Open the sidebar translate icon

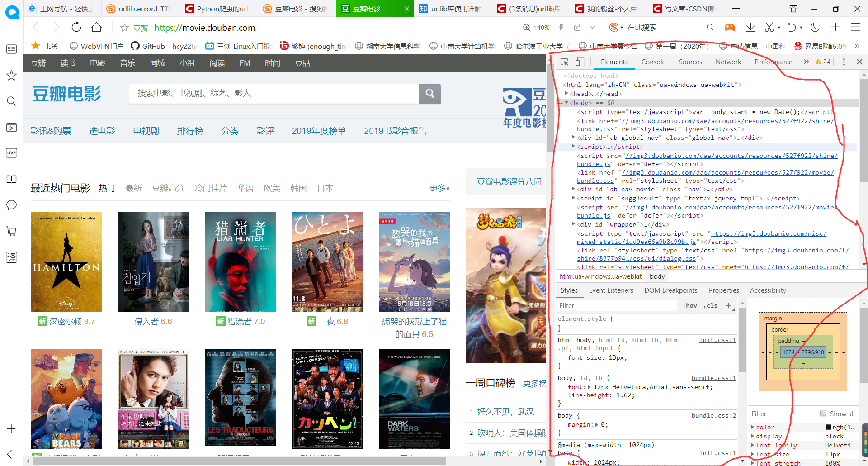coord(11,257)
